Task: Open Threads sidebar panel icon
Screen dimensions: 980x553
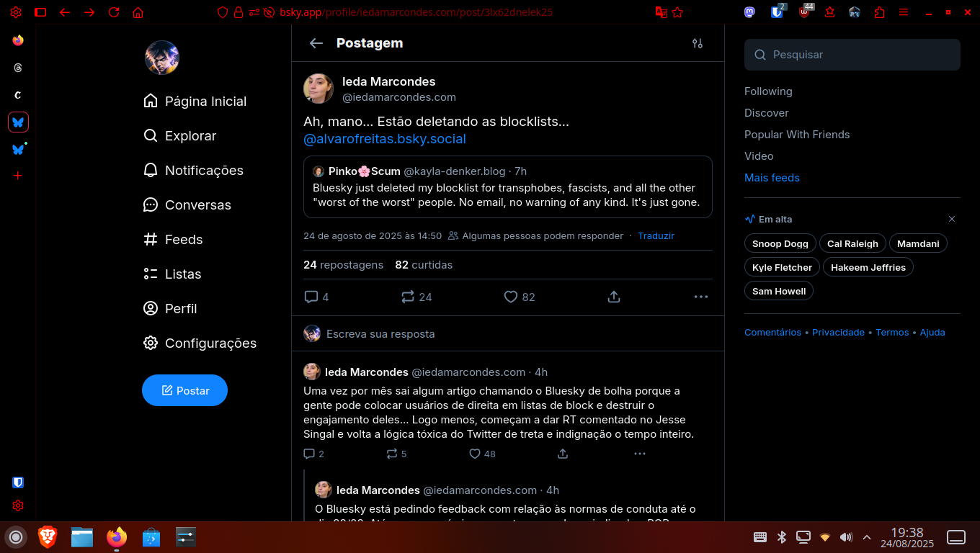Action: point(18,68)
